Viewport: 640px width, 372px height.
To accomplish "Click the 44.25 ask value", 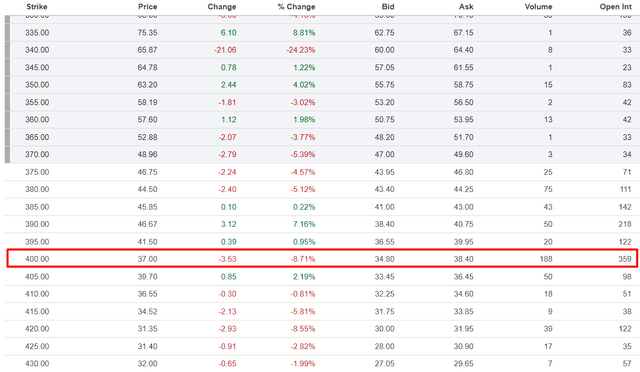I will (463, 189).
